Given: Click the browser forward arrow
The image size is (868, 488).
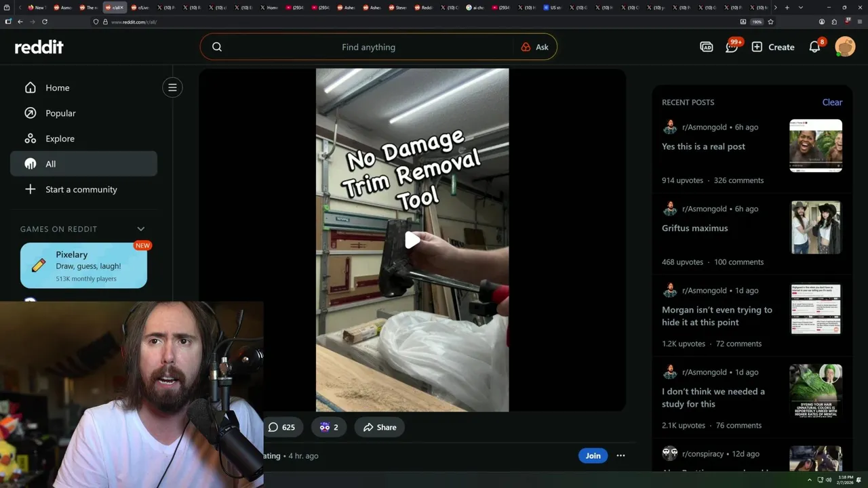Looking at the screenshot, I should coord(32,22).
